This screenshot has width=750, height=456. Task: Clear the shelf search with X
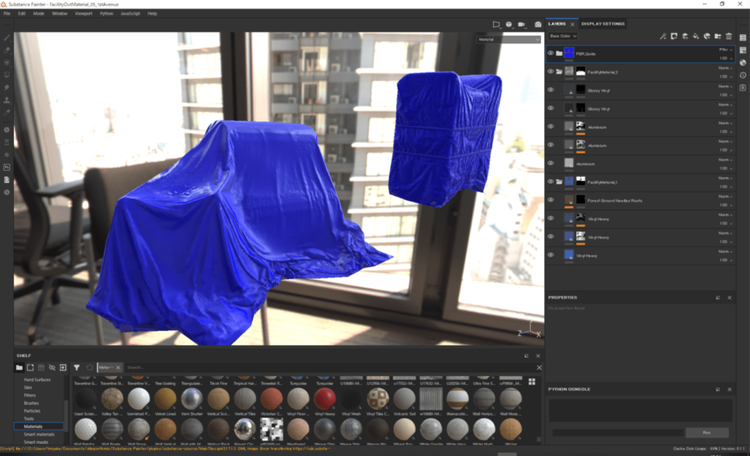(539, 367)
